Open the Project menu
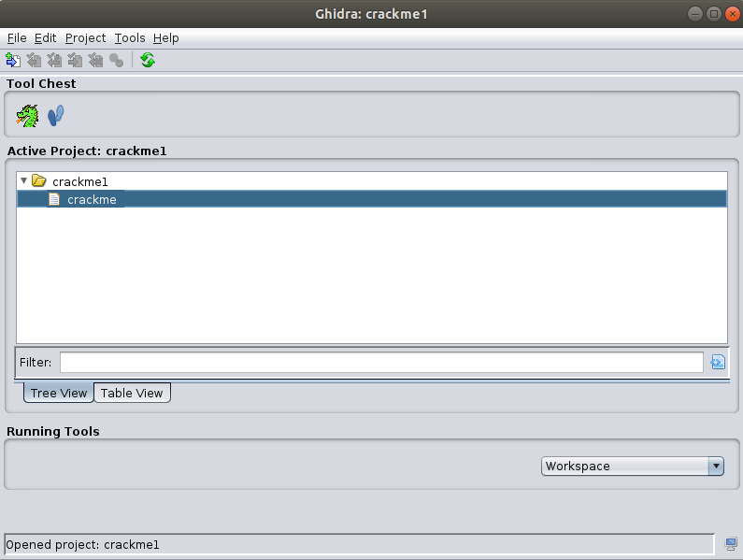Image resolution: width=743 pixels, height=560 pixels. pos(85,38)
